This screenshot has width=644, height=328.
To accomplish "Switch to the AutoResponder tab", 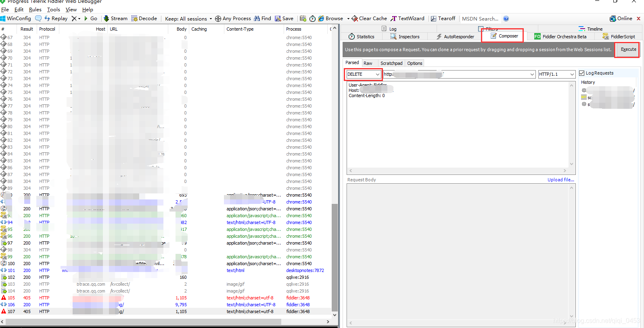I will click(455, 37).
